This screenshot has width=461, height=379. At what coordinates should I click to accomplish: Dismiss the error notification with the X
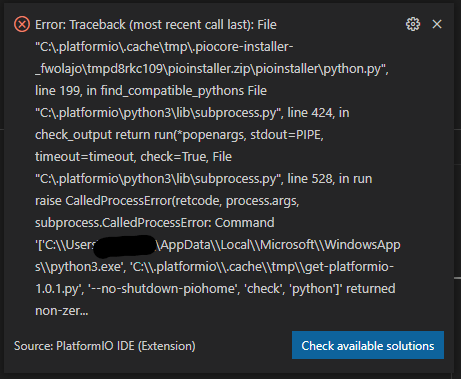tap(437, 24)
